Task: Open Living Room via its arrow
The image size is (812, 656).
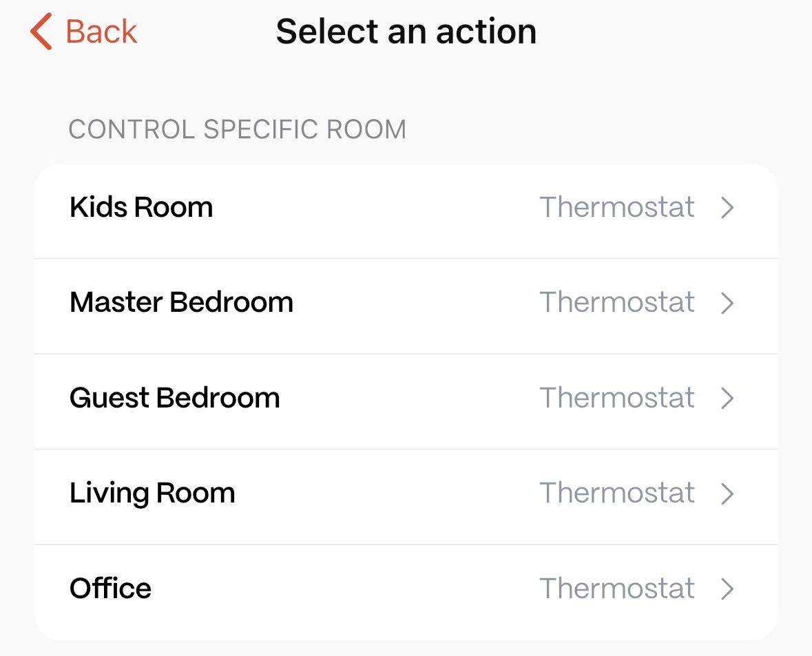Action: [727, 494]
